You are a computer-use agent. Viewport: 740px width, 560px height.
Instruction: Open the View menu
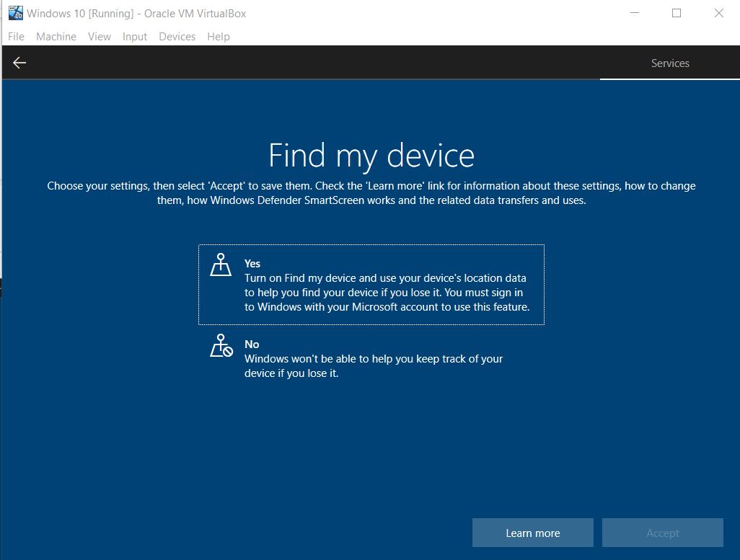coord(99,37)
